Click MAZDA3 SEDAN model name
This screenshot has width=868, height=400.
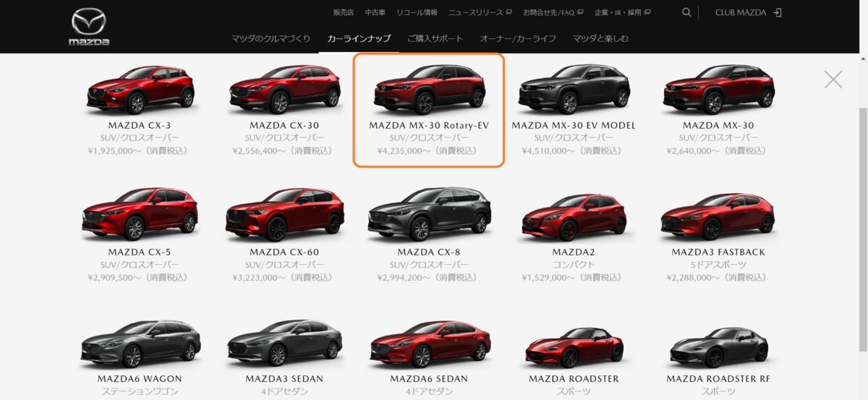(284, 378)
